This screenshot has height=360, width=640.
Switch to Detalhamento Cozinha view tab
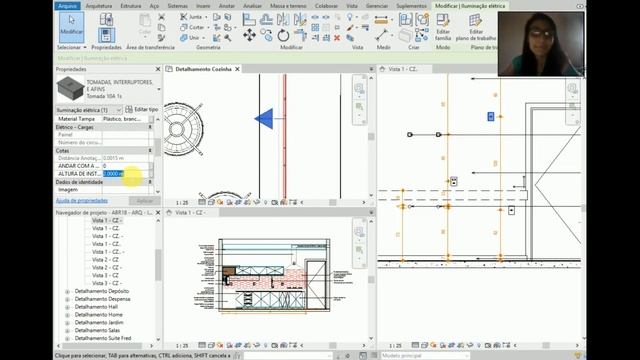click(203, 69)
